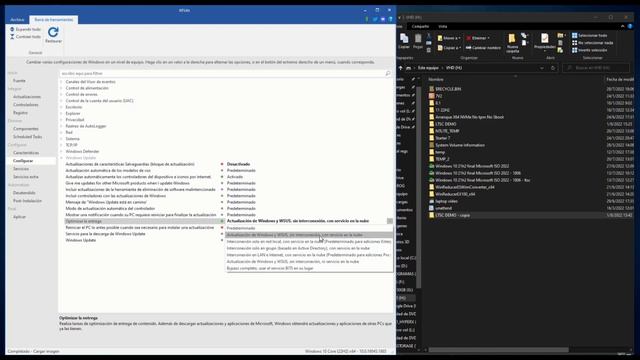Toggle Activado value for device driver updates
640x360 pixels.
pos(235,177)
